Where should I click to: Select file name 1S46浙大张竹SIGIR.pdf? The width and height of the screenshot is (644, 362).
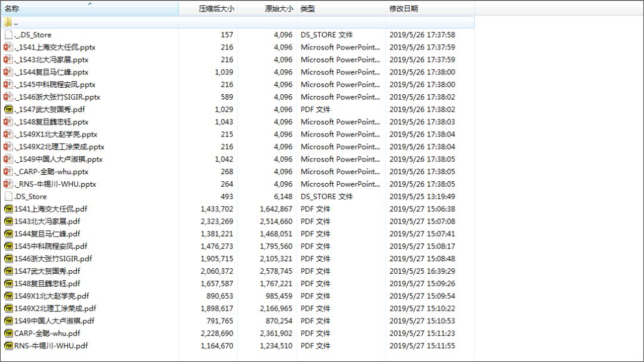[x=54, y=258]
